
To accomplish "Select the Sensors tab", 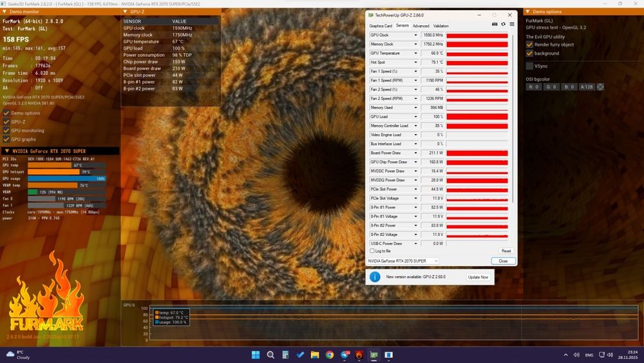I will (x=402, y=26).
